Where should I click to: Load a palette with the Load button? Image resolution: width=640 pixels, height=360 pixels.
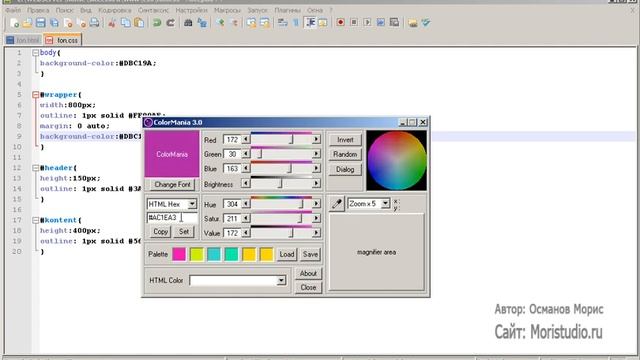coord(287,254)
